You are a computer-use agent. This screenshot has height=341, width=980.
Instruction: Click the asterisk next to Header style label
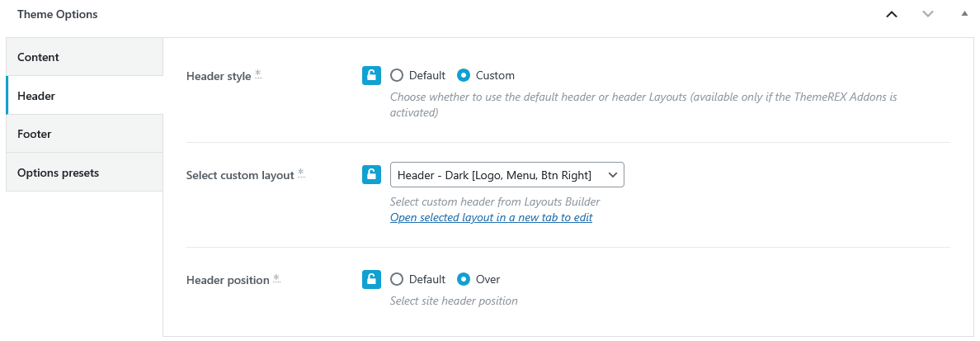point(258,74)
